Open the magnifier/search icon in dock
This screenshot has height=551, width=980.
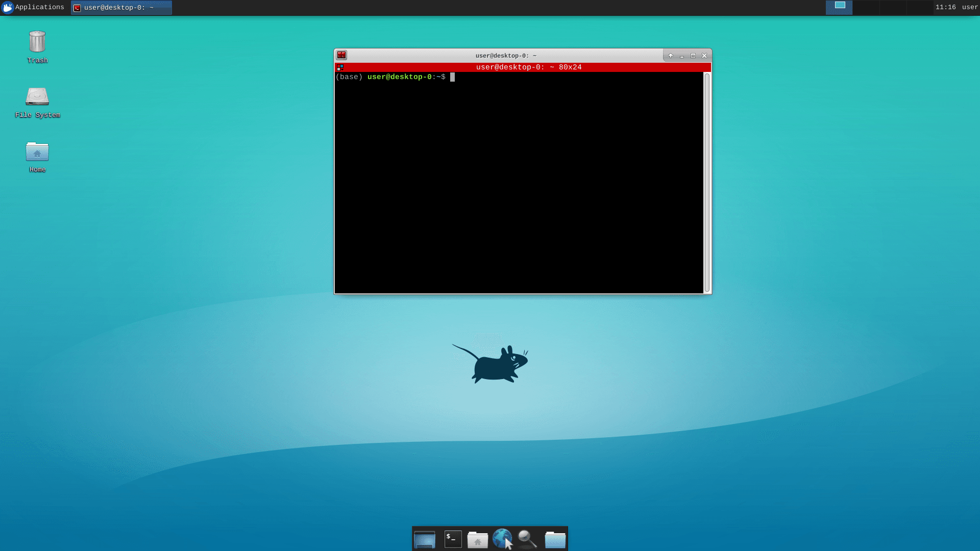click(528, 538)
